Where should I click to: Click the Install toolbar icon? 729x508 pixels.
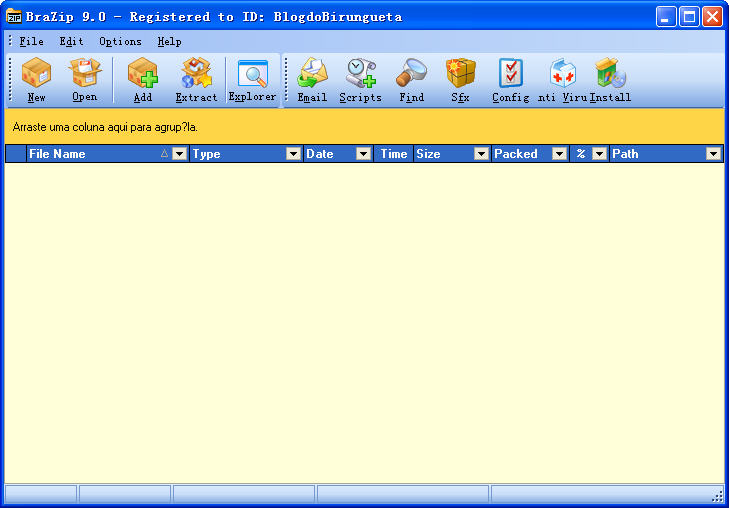point(609,79)
